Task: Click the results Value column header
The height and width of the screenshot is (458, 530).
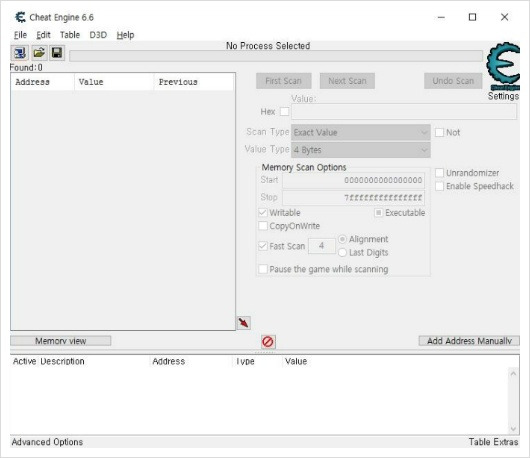Action: 114,82
